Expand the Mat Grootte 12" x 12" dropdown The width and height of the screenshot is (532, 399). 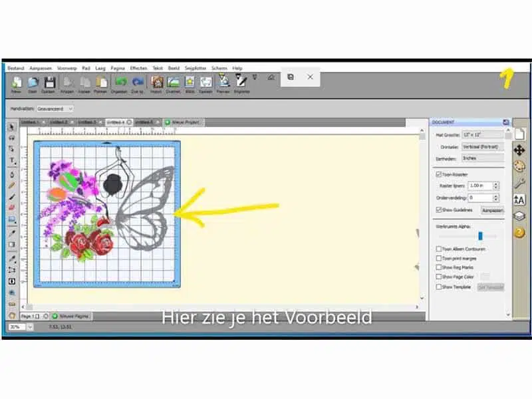[x=482, y=135]
